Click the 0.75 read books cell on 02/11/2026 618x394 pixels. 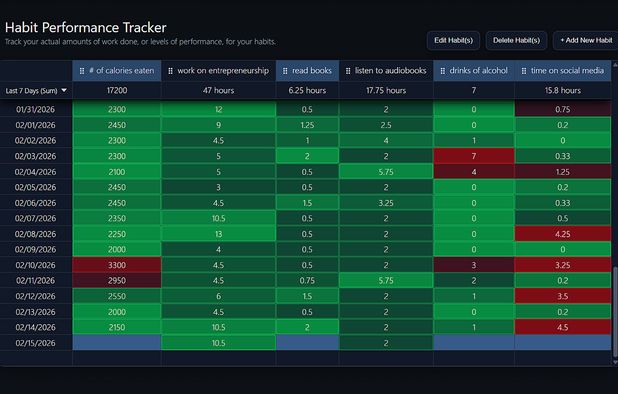(307, 281)
